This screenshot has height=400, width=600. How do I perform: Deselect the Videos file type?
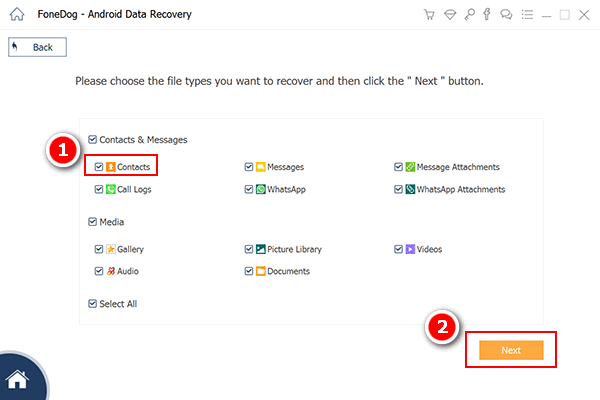[x=398, y=249]
